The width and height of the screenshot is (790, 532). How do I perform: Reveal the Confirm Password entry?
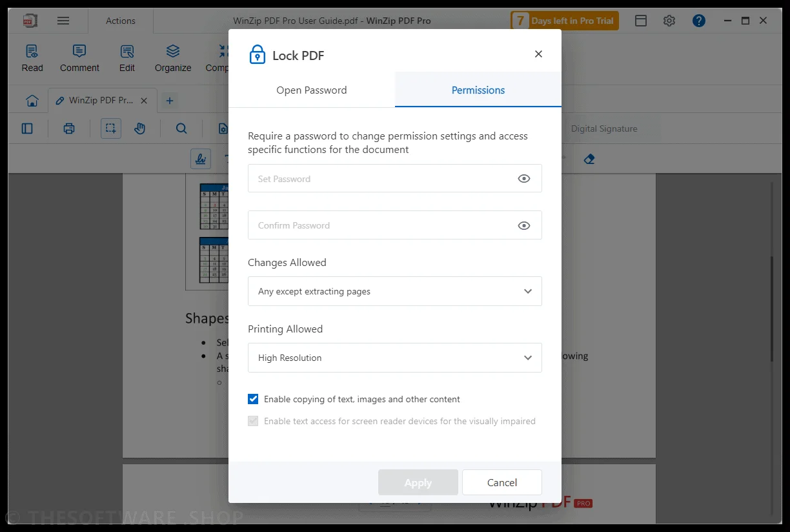[524, 225]
